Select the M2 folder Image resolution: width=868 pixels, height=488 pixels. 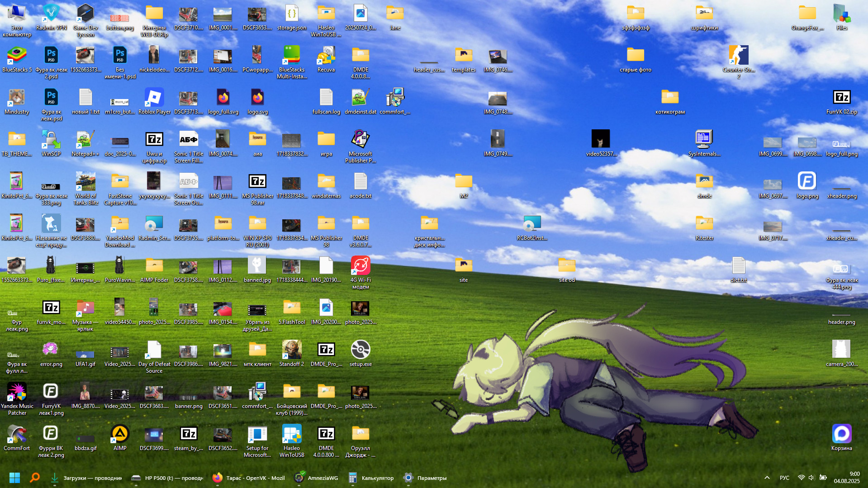pyautogui.click(x=464, y=185)
